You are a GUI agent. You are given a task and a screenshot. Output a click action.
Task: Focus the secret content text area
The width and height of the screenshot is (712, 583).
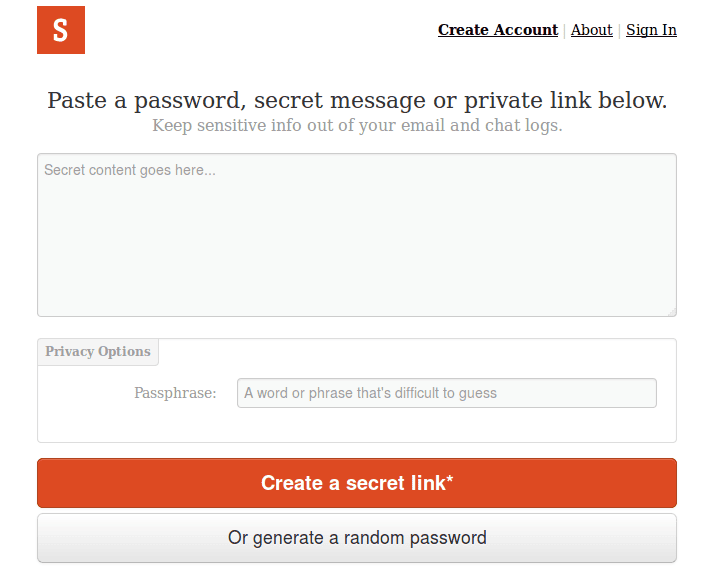click(356, 235)
